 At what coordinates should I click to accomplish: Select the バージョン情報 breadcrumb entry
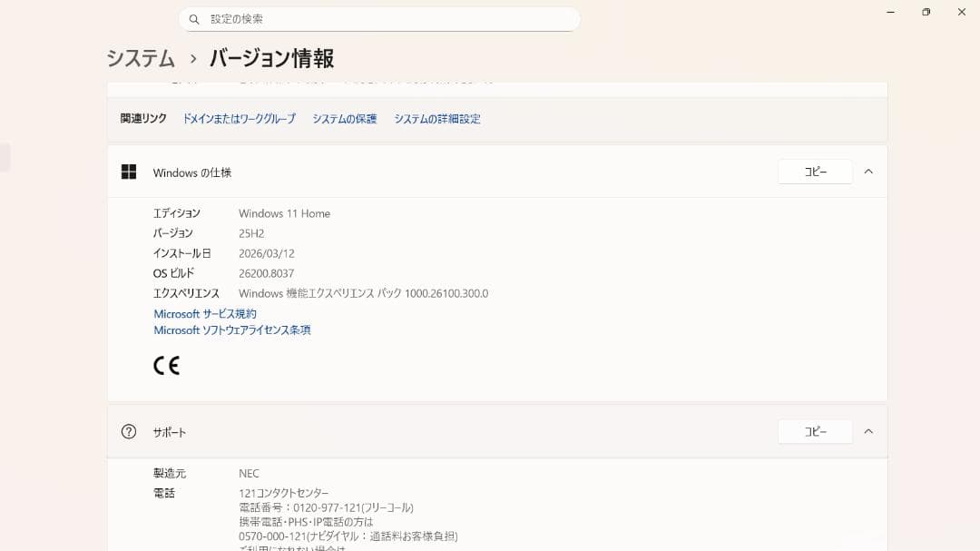271,58
